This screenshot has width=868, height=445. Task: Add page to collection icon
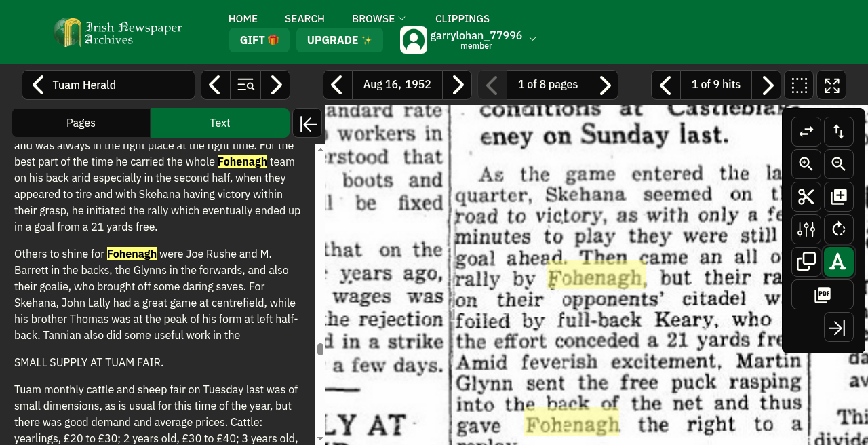point(839,197)
